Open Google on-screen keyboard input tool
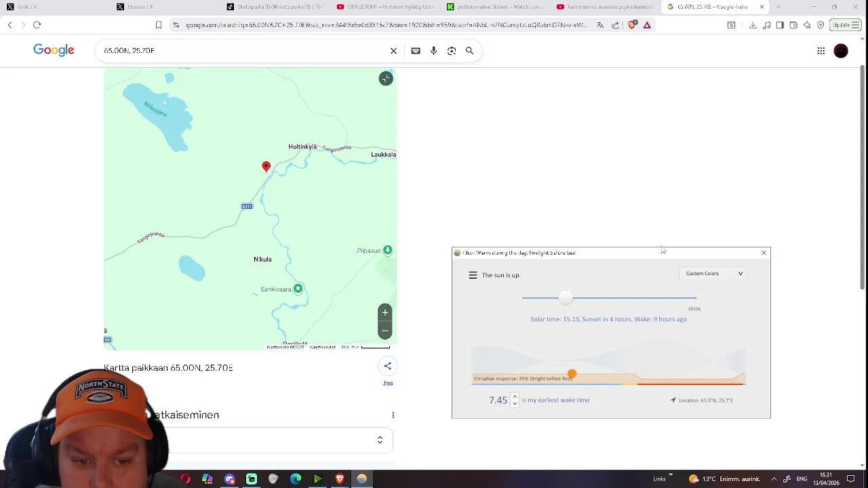868x488 pixels. click(416, 51)
